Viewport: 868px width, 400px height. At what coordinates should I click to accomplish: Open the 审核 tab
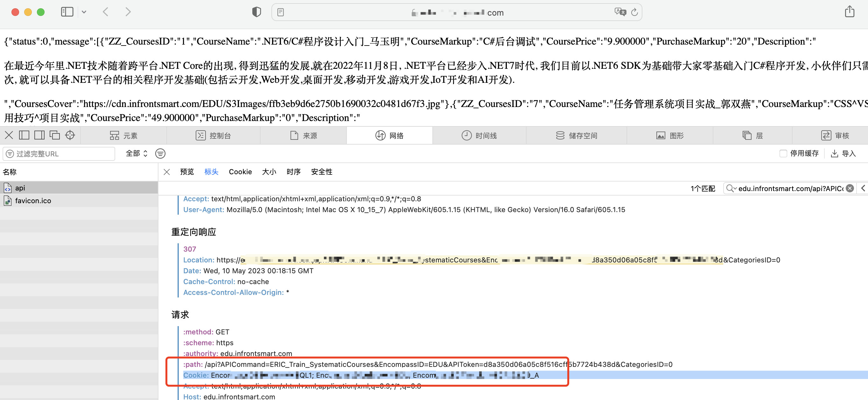coord(835,136)
